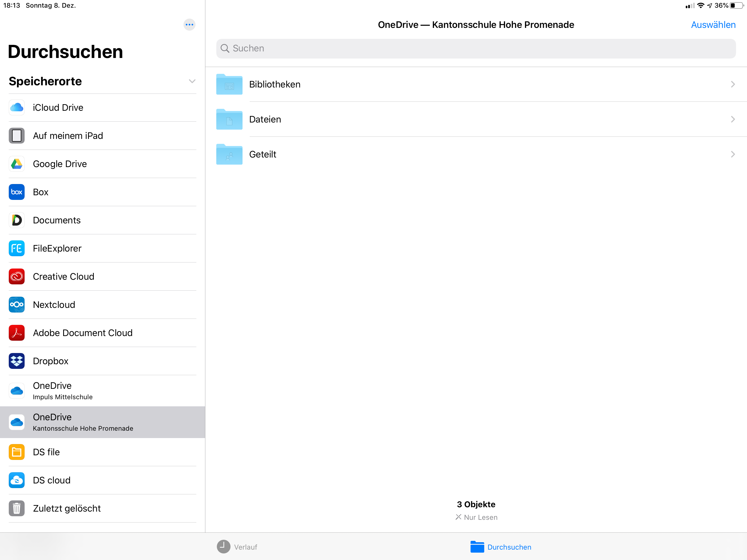Open Adobe Document Cloud icon
This screenshot has height=560, width=747.
(17, 333)
